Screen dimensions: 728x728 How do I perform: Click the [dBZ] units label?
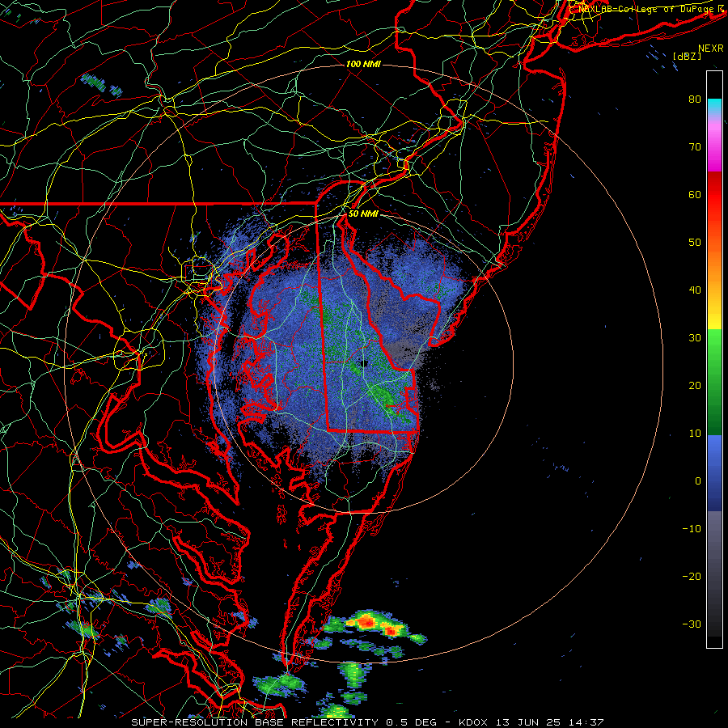687,56
